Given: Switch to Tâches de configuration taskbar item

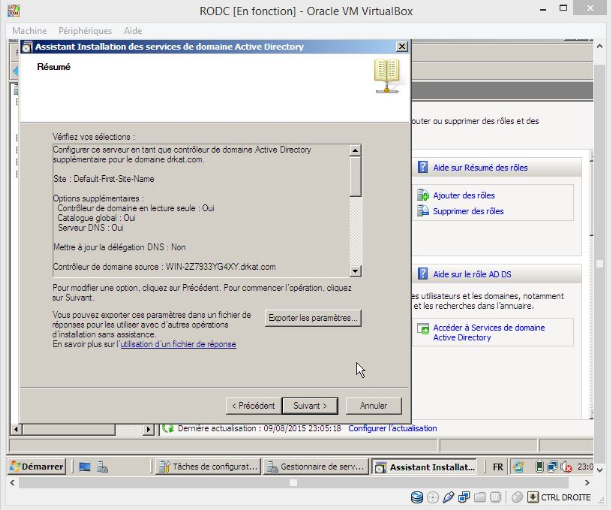Looking at the screenshot, I should (208, 467).
